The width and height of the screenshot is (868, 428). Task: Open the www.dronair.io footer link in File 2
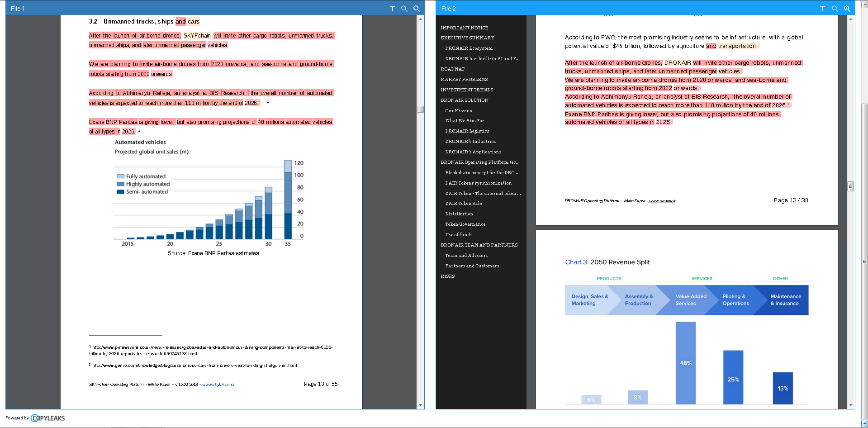point(663,201)
